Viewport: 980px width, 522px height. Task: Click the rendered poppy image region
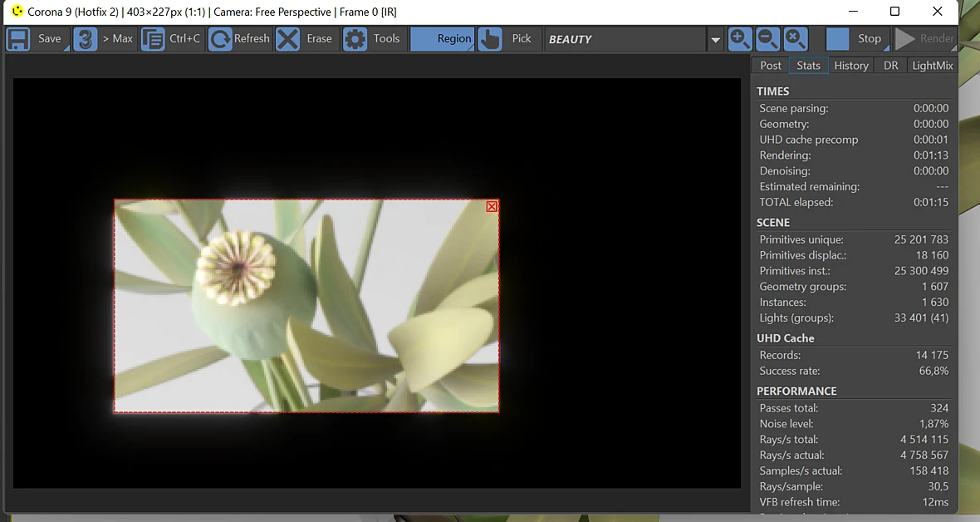point(306,306)
